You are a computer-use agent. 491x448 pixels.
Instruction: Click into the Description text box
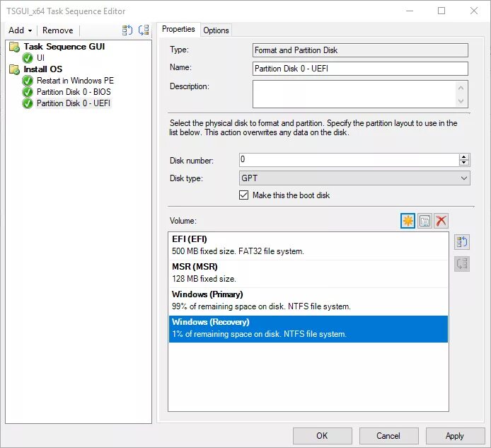(x=354, y=94)
